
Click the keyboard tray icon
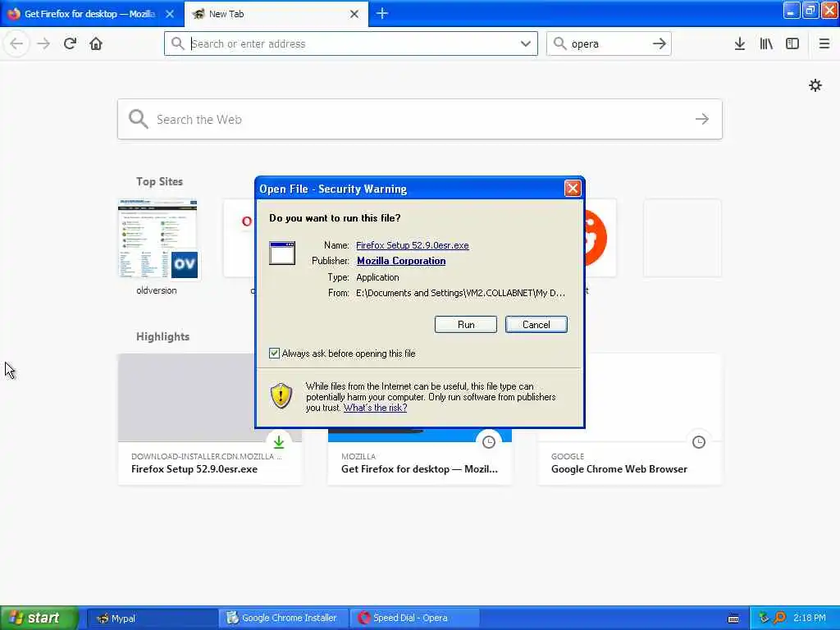(x=733, y=619)
